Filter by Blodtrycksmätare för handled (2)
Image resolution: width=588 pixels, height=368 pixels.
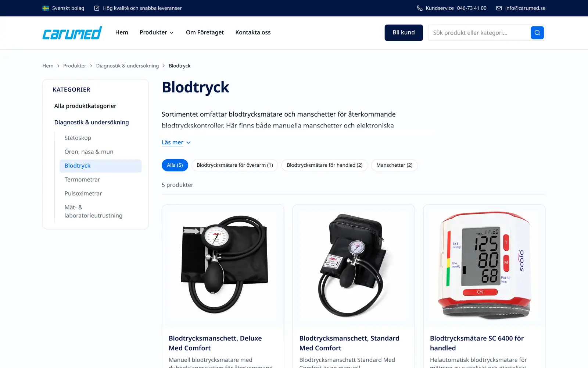(325, 165)
